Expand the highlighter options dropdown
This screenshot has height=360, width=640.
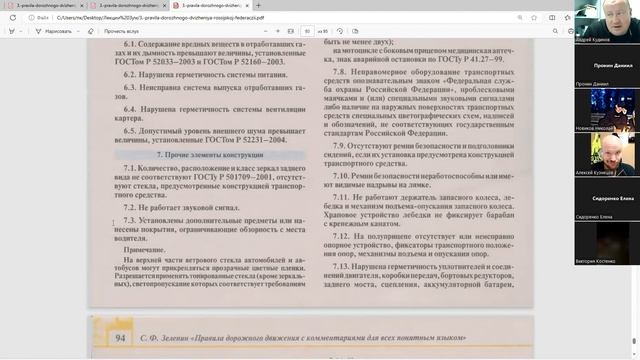(x=21, y=31)
